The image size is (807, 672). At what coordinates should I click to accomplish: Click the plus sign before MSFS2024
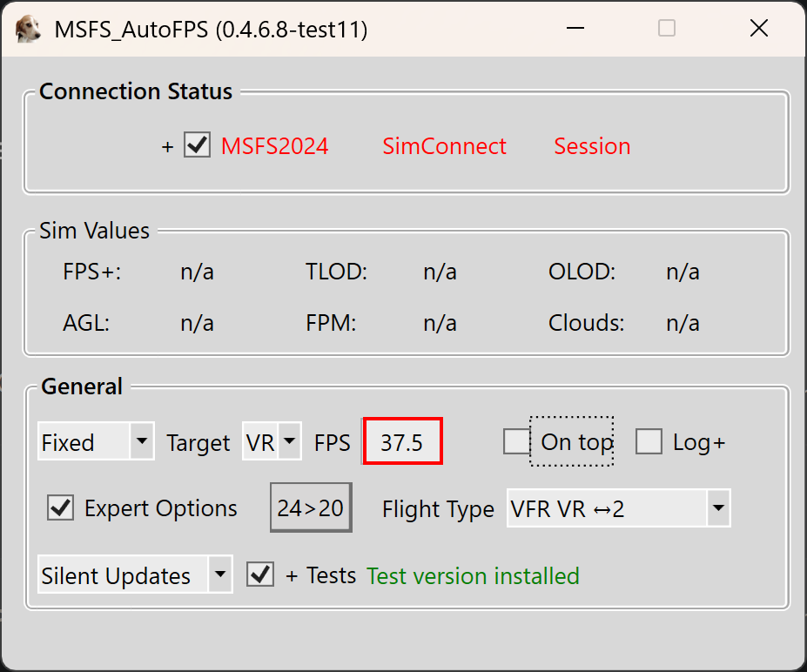click(167, 147)
